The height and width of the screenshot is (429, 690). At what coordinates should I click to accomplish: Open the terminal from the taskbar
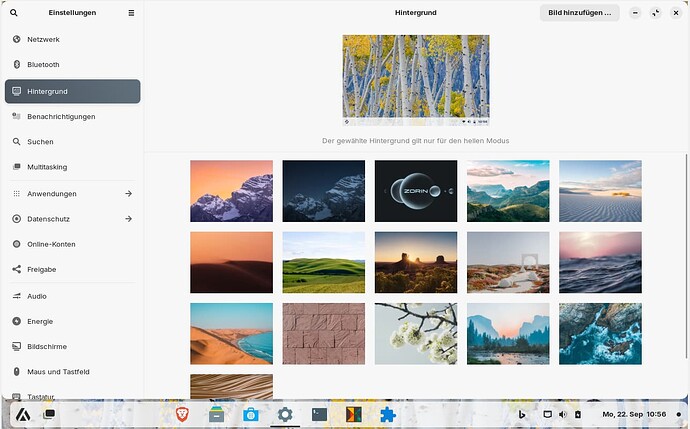319,414
